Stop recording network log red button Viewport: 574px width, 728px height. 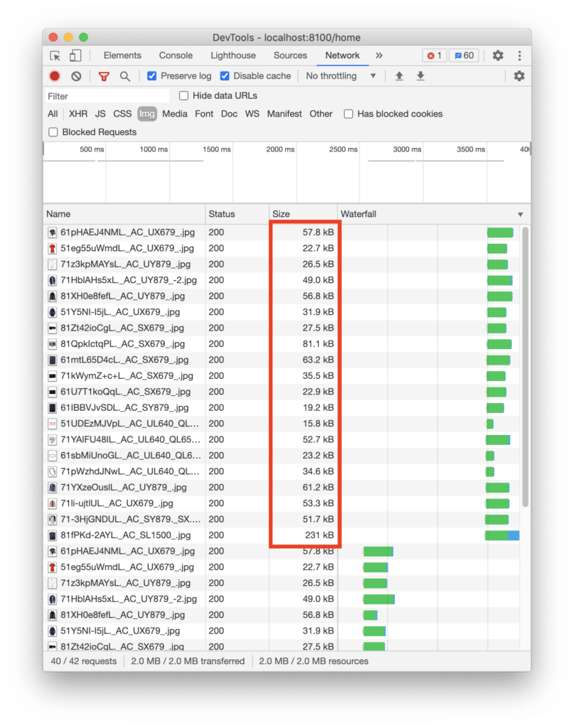(x=55, y=76)
